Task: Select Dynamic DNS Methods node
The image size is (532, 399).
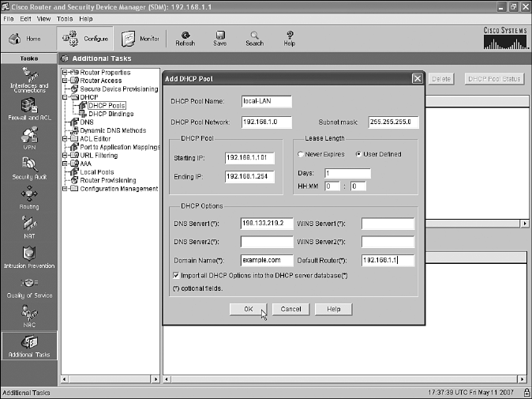Action: [x=113, y=130]
